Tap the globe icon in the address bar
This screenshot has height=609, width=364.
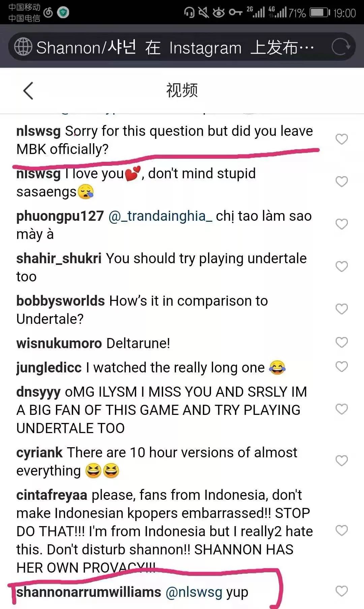coord(23,47)
